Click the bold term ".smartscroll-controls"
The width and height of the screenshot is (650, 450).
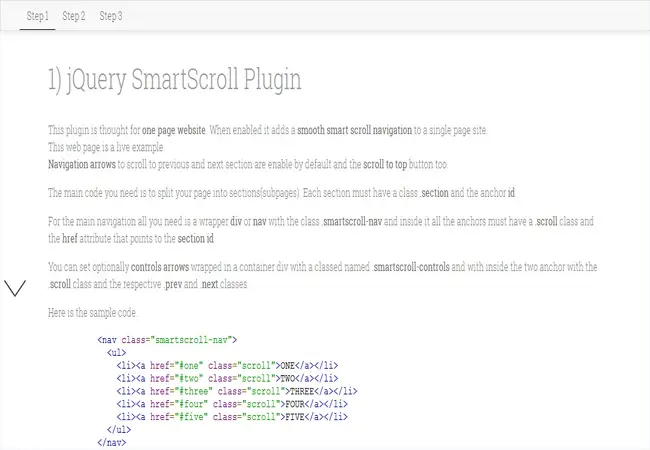(411, 267)
